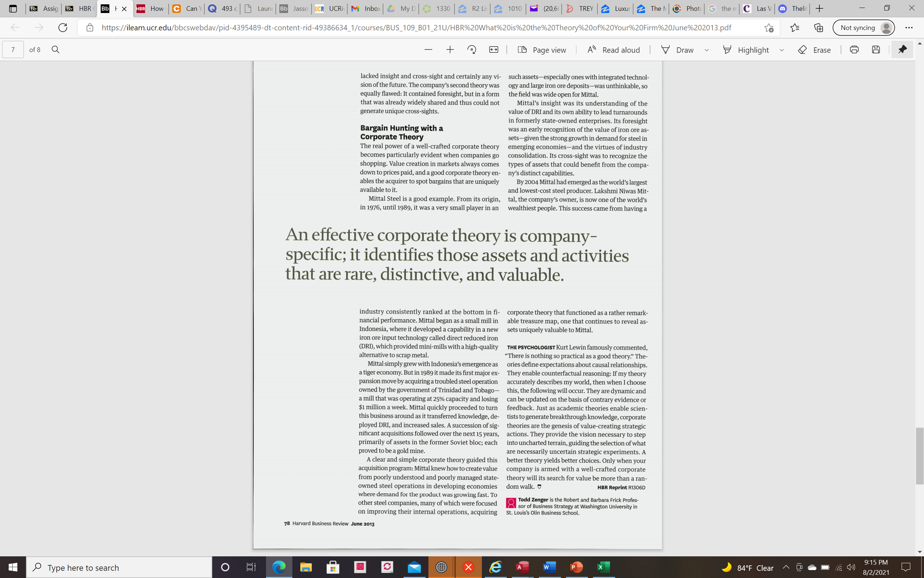Open the Favorites list

(x=794, y=27)
